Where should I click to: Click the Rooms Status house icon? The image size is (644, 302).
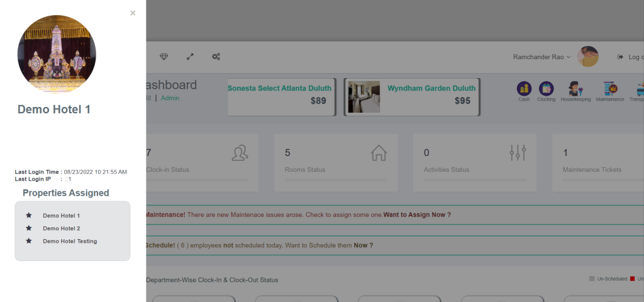(x=379, y=153)
